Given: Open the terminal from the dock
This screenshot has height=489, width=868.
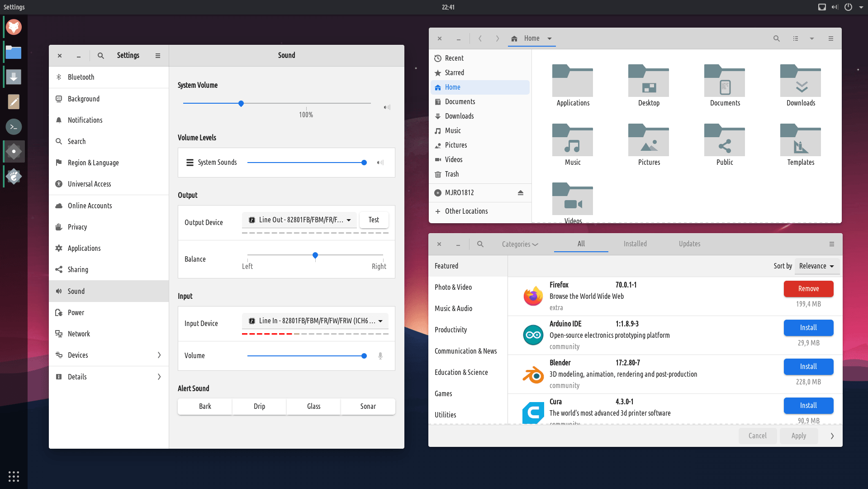Looking at the screenshot, I should point(14,127).
